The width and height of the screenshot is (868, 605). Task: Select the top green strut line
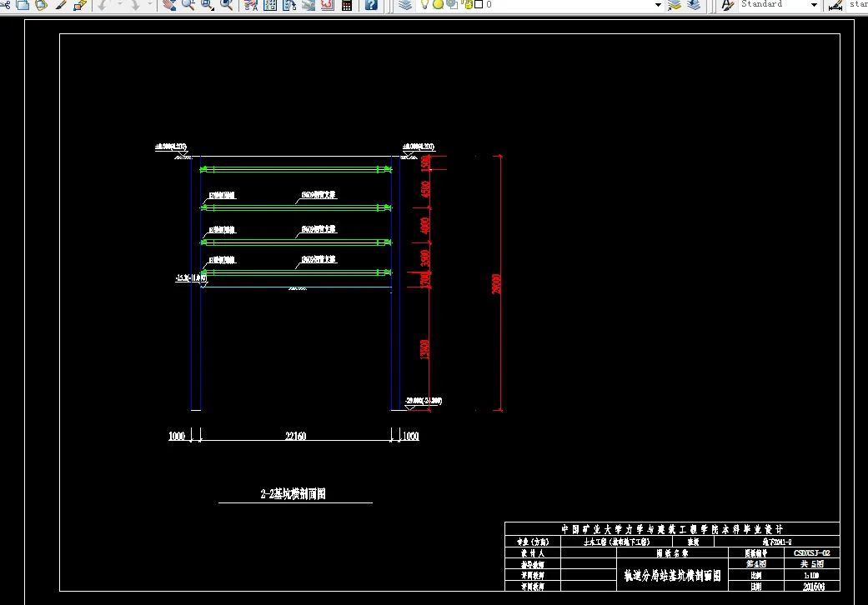click(x=296, y=169)
